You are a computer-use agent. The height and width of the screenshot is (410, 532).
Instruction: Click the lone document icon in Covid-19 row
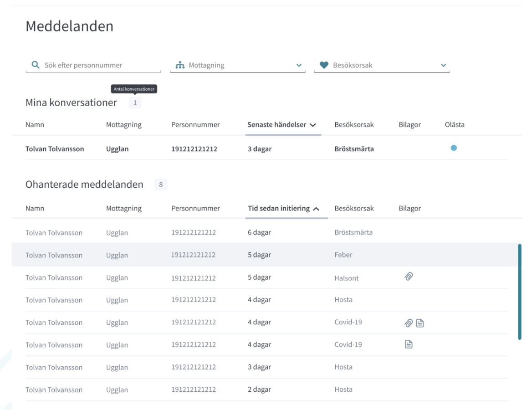tap(409, 344)
